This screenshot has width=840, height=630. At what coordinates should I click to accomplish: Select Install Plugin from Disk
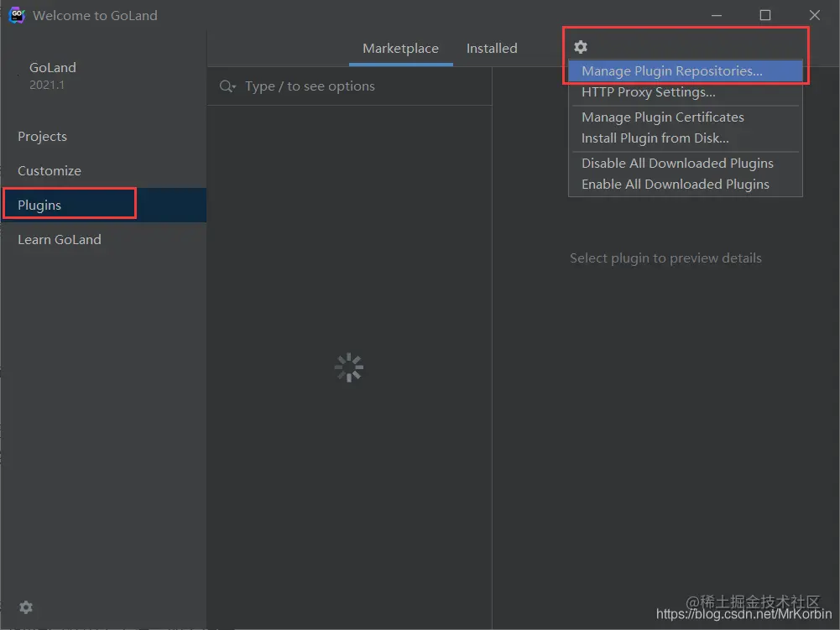tap(686, 138)
